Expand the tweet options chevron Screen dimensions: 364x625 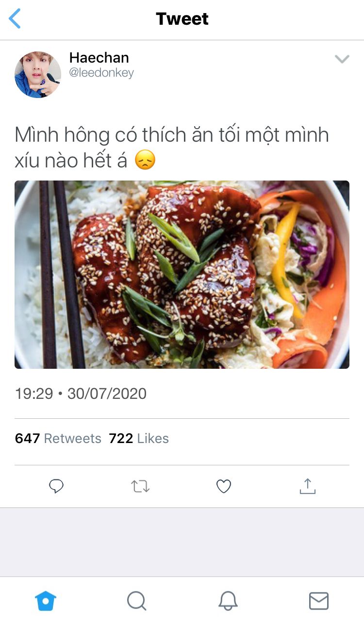click(342, 59)
